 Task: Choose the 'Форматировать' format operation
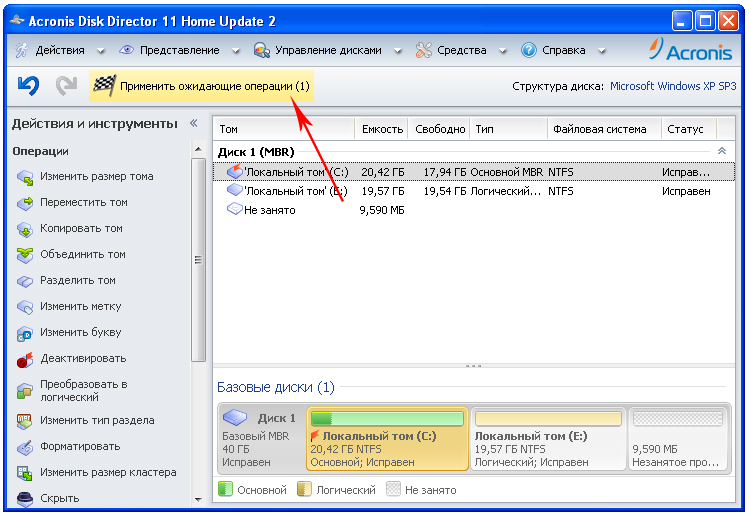tap(80, 446)
